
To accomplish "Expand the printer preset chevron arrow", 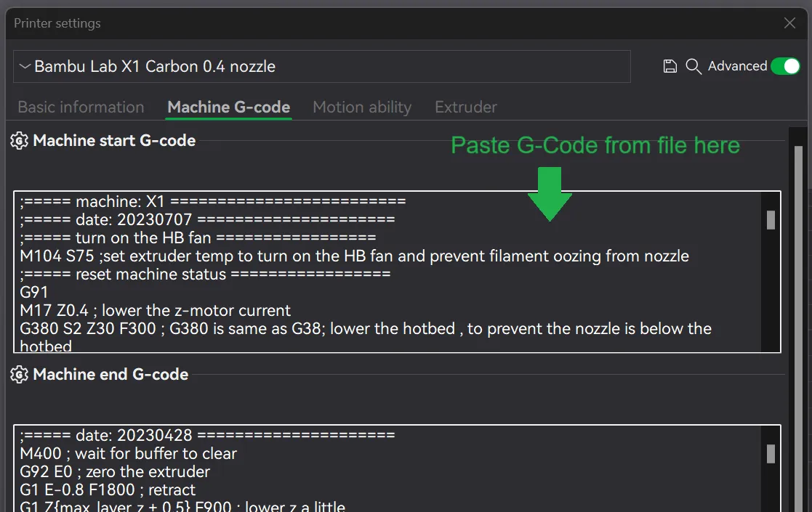I will point(25,67).
